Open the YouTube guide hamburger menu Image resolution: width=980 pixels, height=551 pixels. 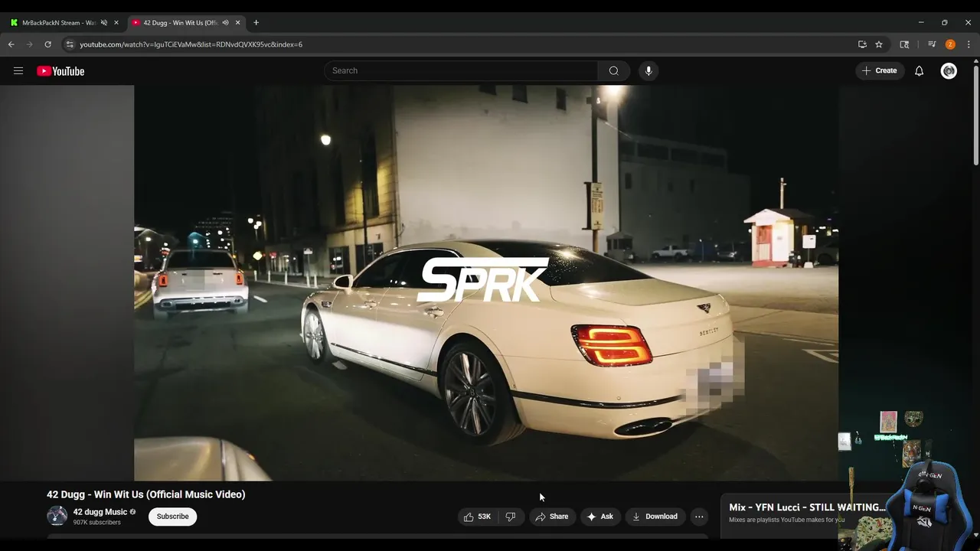point(18,71)
